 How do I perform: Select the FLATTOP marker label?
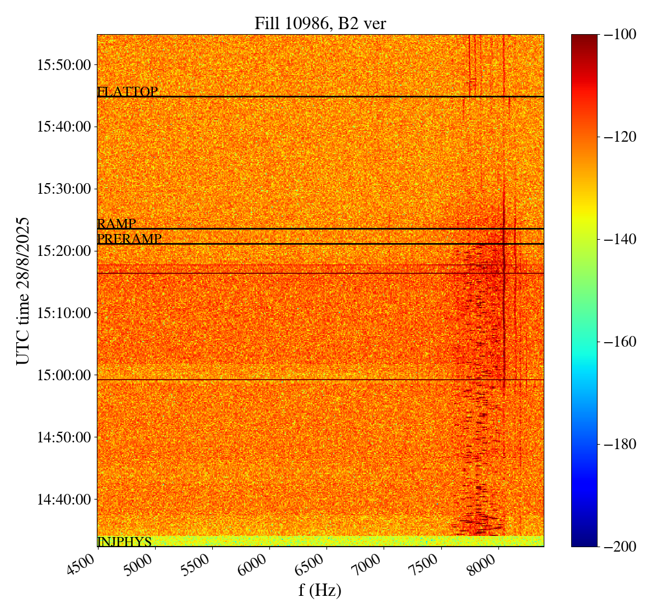[x=127, y=92]
